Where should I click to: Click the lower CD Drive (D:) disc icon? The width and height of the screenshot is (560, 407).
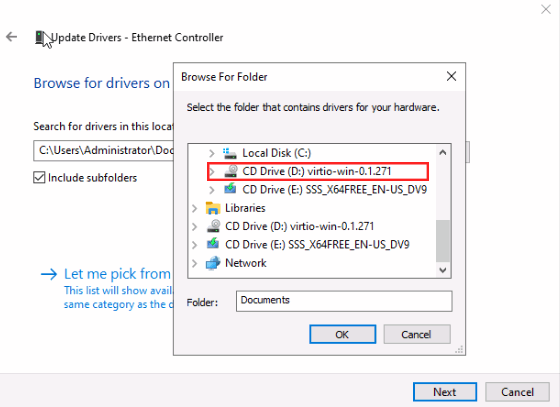pos(214,226)
